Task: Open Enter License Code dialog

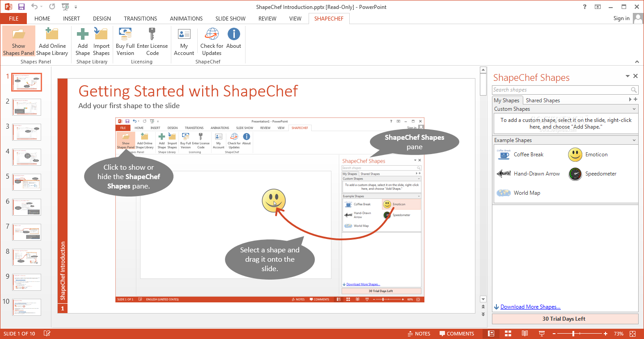Action: click(153, 42)
